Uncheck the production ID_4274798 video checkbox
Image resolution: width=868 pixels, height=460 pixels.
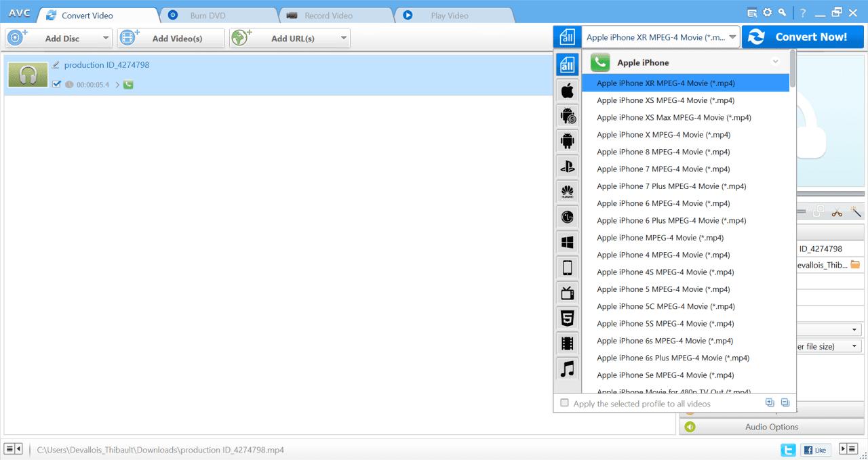(x=56, y=85)
